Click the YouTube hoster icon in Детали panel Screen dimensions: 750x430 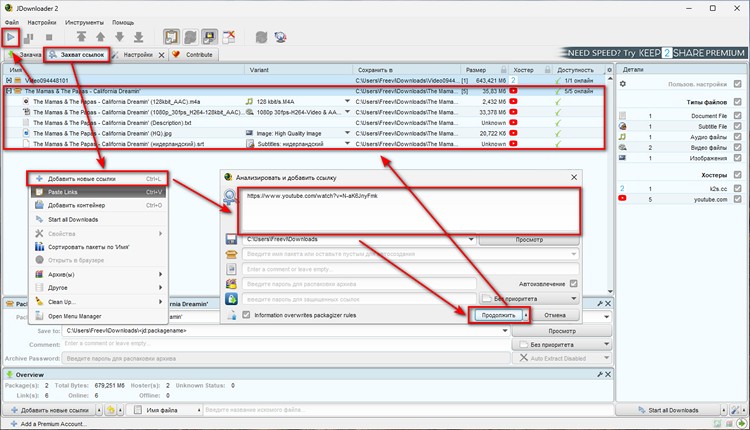click(622, 199)
